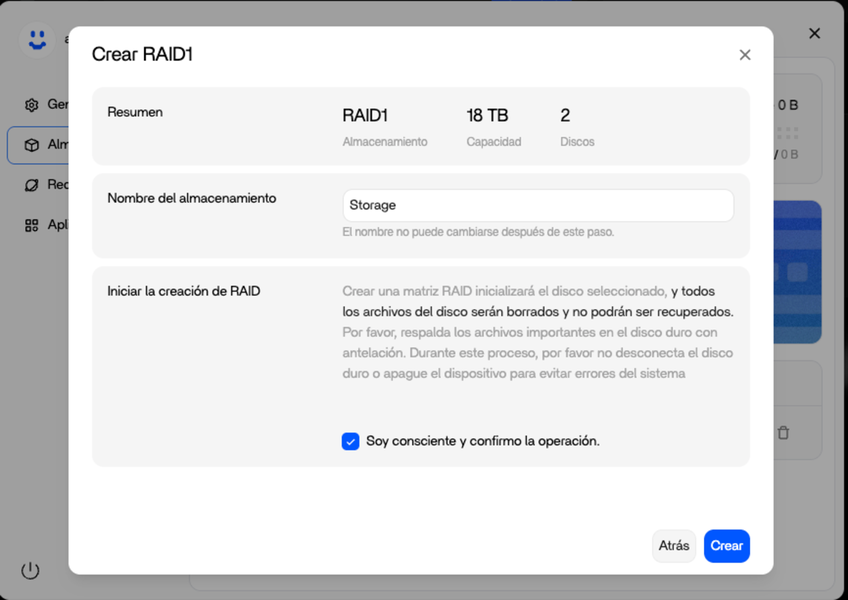Select the "Apl" sidebar menu label

click(x=57, y=225)
